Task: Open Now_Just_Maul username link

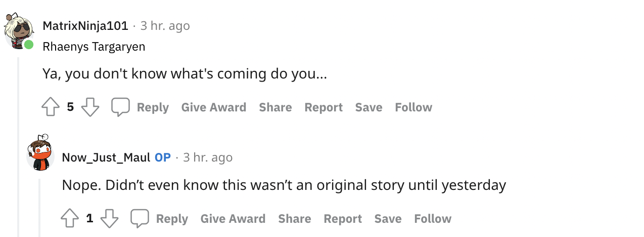Action: point(106,157)
